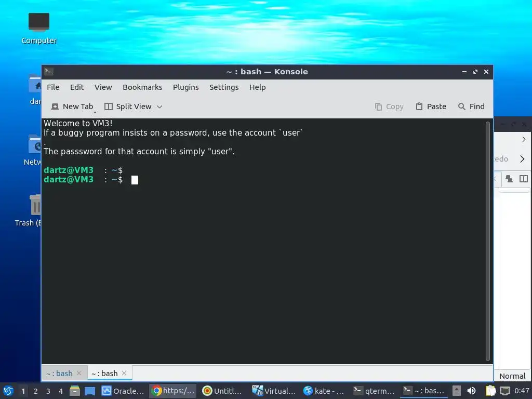The width and height of the screenshot is (532, 399).
Task: Close the first bash tab
Action: [79, 373]
